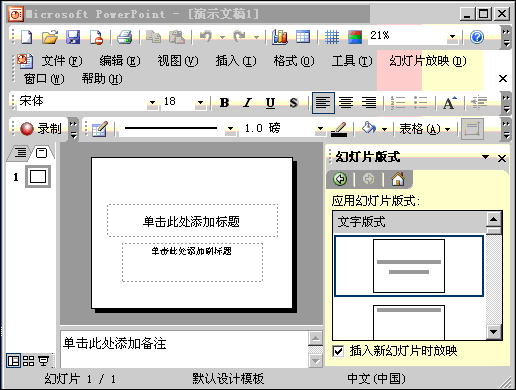Open the 文件(F) menu
Screen dimensions: 516x390
coord(62,61)
